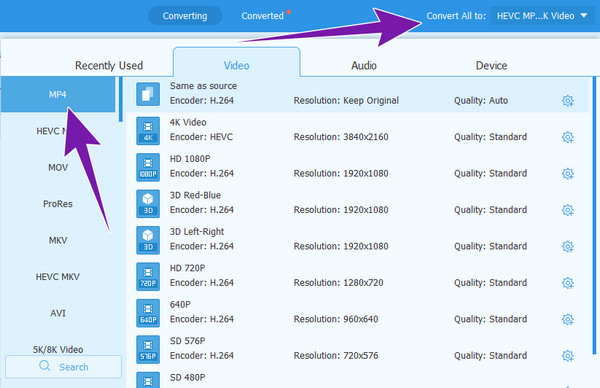Open settings gear for 3D Red-Blue preset

(567, 210)
